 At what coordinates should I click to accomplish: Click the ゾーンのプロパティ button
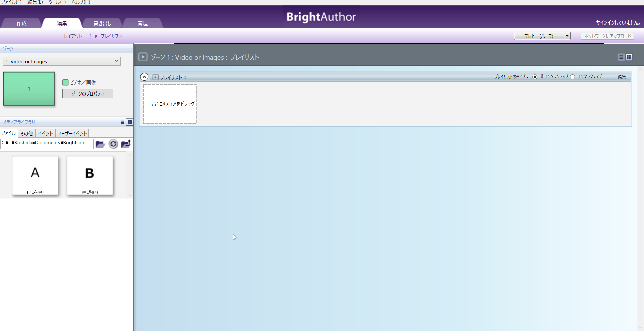[87, 94]
